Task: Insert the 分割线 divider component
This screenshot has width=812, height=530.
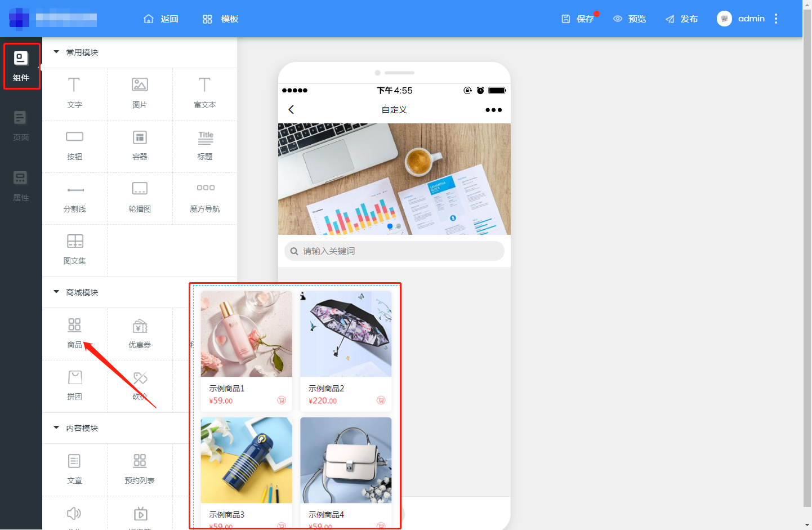Action: click(74, 198)
